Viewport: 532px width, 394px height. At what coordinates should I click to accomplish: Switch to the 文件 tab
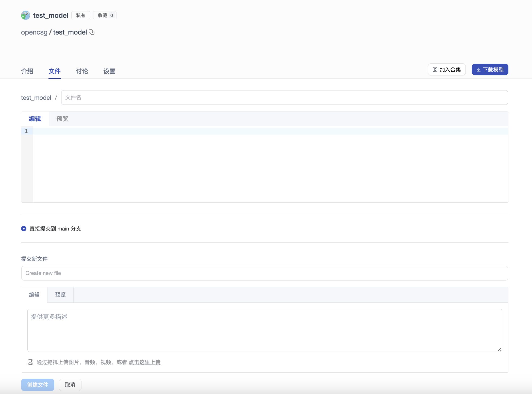tap(54, 71)
